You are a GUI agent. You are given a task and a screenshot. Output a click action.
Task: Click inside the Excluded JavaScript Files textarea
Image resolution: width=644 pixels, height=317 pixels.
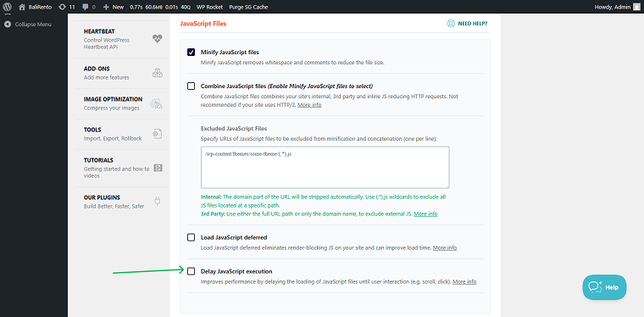click(x=325, y=167)
